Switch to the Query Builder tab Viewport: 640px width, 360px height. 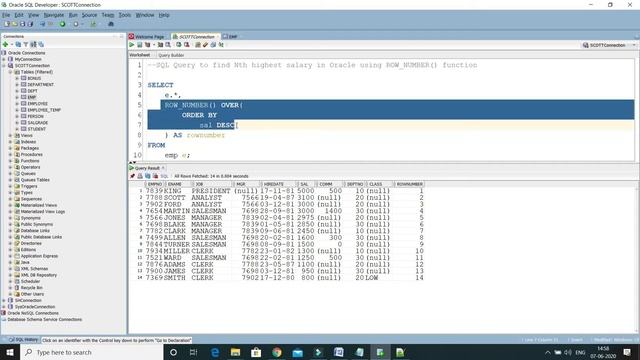(171, 55)
